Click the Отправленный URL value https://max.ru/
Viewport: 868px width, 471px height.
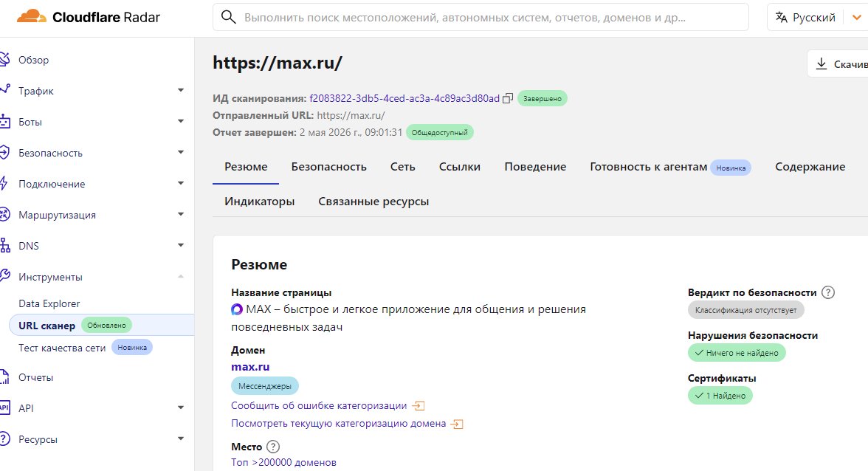point(351,116)
